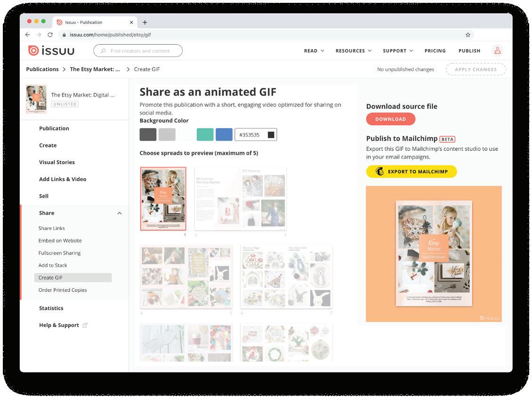Select spread with pages 4-5
This screenshot has width=532, height=398.
(186, 277)
